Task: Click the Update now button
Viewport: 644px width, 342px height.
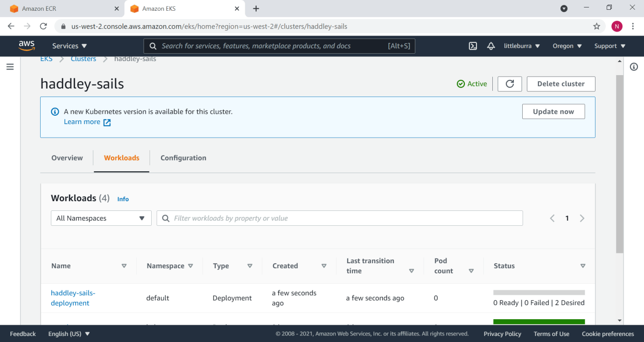Action: click(553, 112)
